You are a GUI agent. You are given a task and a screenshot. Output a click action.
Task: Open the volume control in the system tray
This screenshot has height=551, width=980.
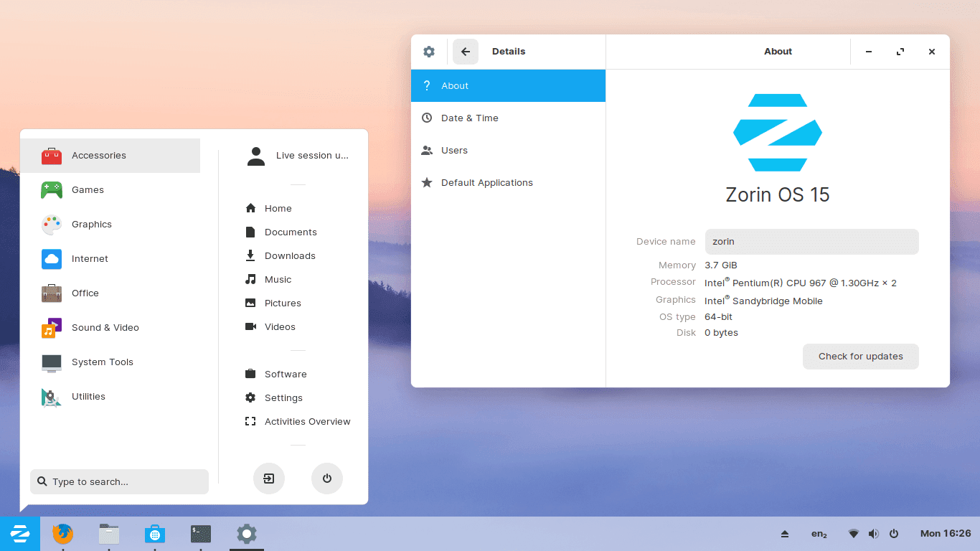tap(873, 533)
